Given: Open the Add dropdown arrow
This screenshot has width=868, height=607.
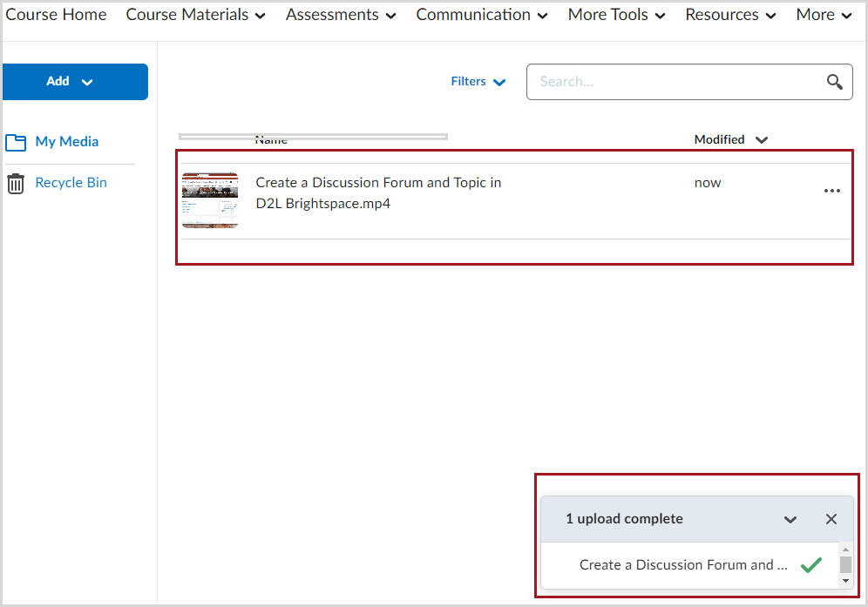Looking at the screenshot, I should 85,80.
